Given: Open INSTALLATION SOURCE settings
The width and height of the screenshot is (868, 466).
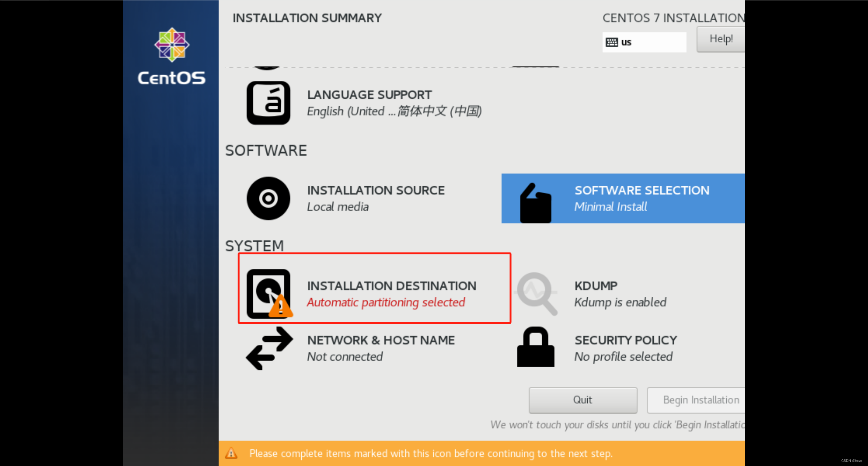Looking at the screenshot, I should click(346, 198).
